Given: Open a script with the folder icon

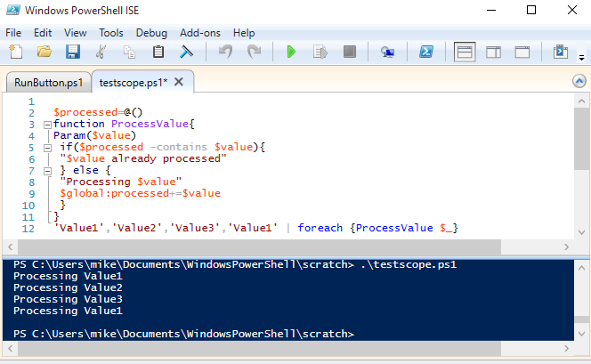Looking at the screenshot, I should [45, 52].
